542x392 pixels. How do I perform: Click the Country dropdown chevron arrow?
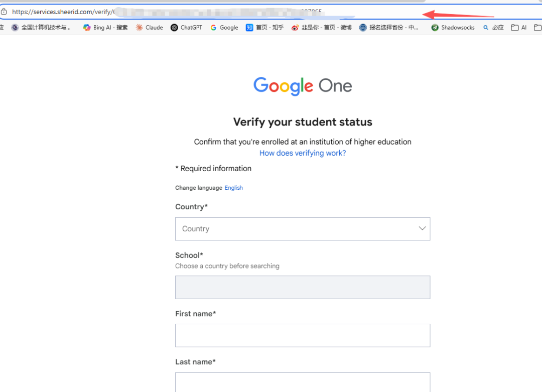[x=422, y=228]
